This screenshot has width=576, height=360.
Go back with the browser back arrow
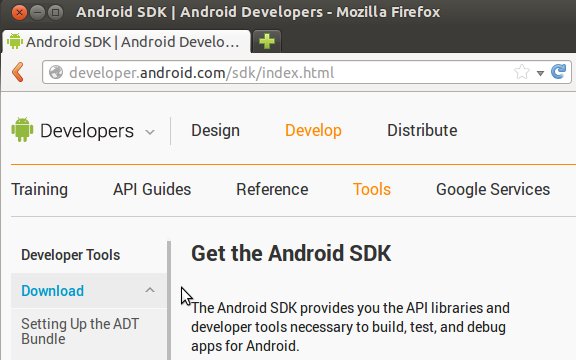tap(18, 72)
